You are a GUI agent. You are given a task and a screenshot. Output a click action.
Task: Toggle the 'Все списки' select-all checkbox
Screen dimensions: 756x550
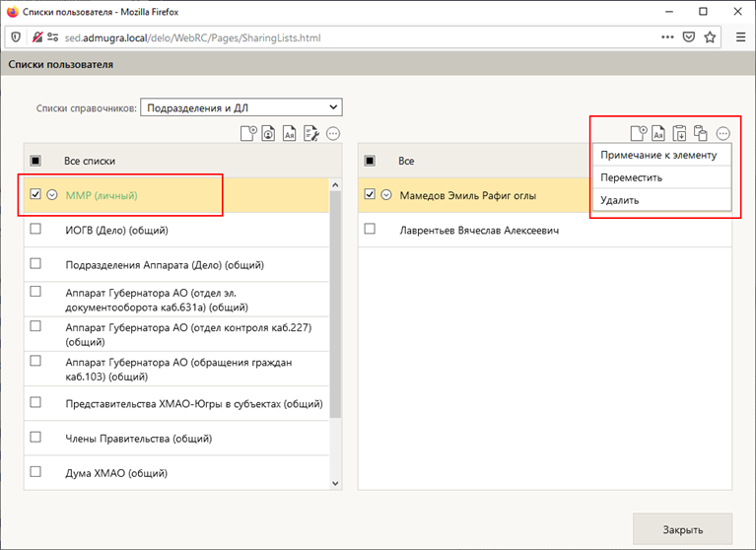[35, 161]
